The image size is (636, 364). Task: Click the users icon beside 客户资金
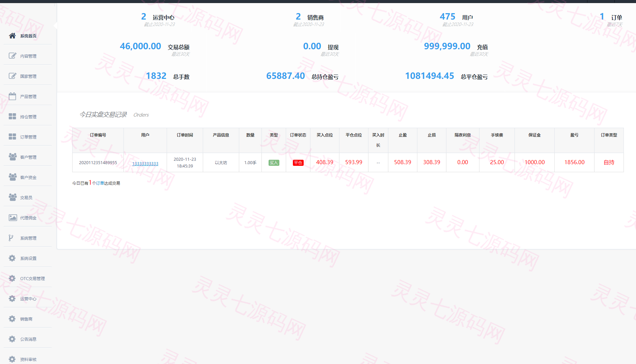12,177
